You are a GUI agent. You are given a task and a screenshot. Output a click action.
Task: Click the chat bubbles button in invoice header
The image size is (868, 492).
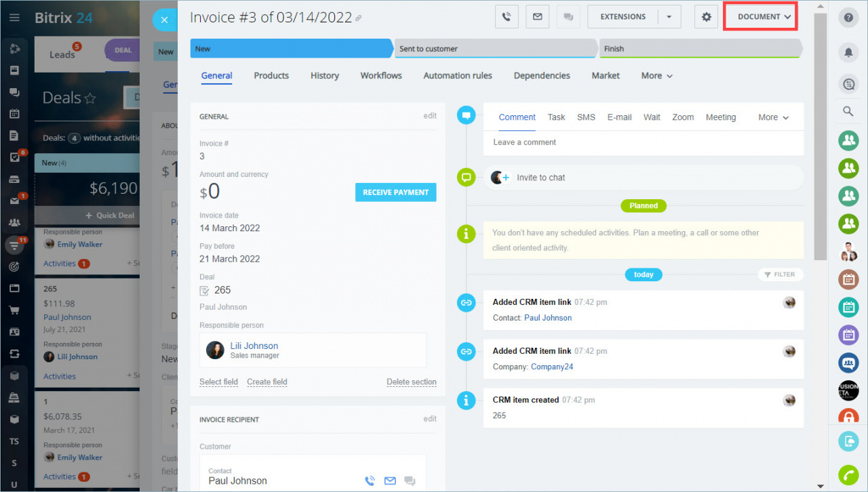click(x=568, y=17)
